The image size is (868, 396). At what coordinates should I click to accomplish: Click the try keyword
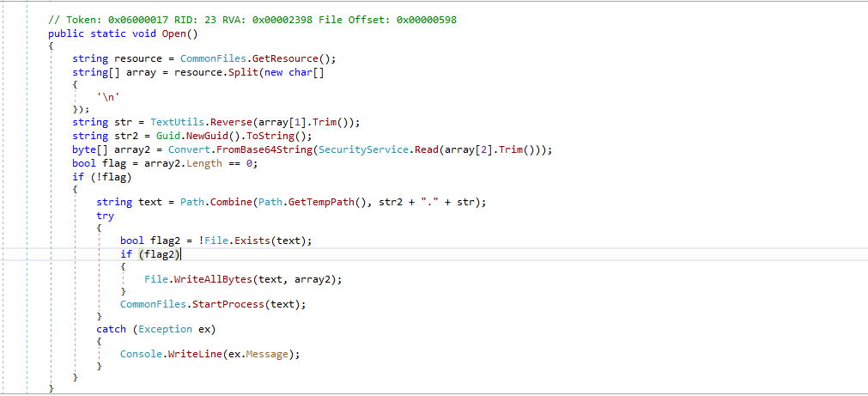[x=106, y=216]
